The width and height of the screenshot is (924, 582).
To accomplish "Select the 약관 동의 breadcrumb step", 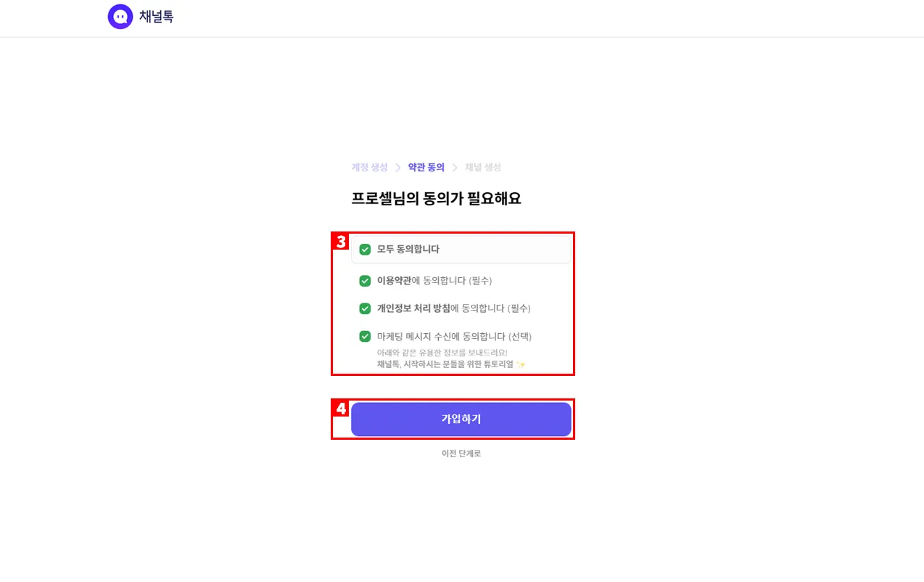I will [426, 168].
